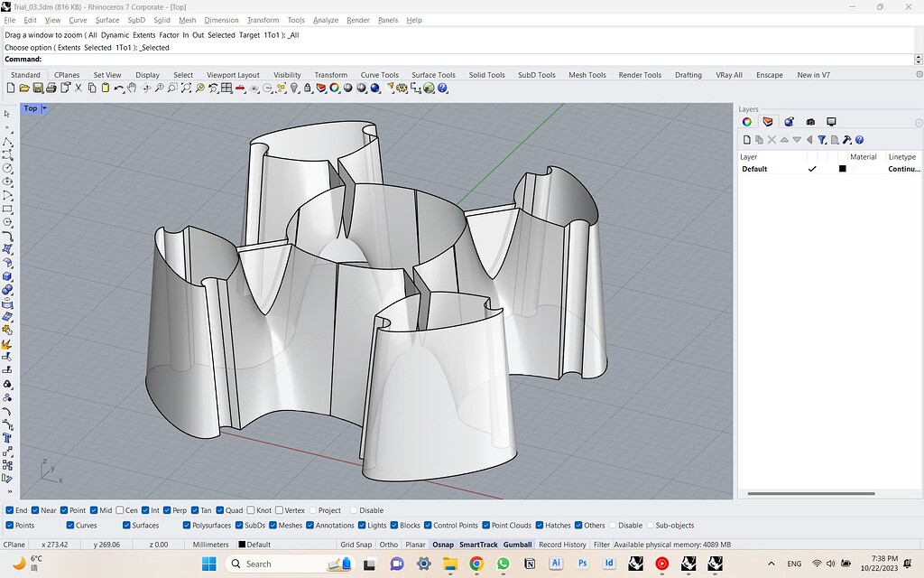Switch to the SubD Tools tab

click(x=536, y=75)
